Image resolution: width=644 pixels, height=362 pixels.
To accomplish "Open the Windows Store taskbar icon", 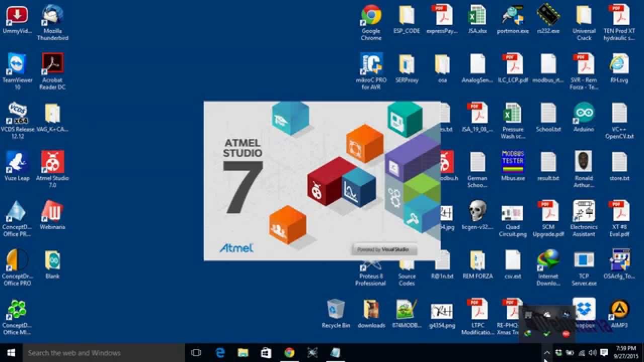I will (x=266, y=352).
